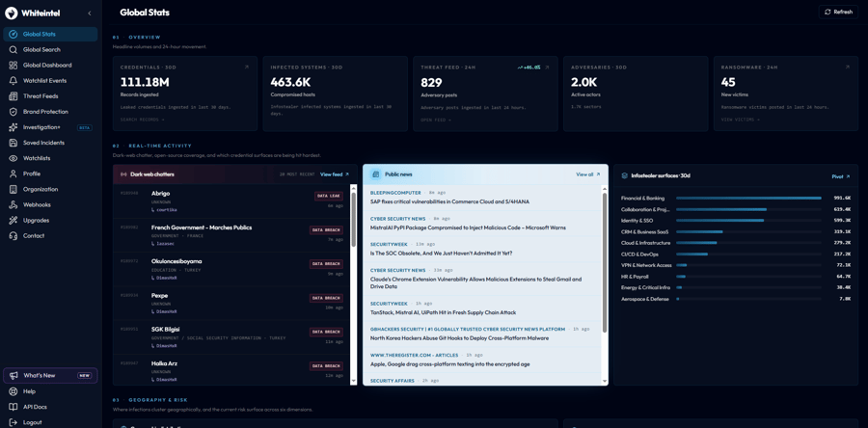Image resolution: width=868 pixels, height=428 pixels.
Task: Click the courtika author on Abrigo
Action: 166,210
